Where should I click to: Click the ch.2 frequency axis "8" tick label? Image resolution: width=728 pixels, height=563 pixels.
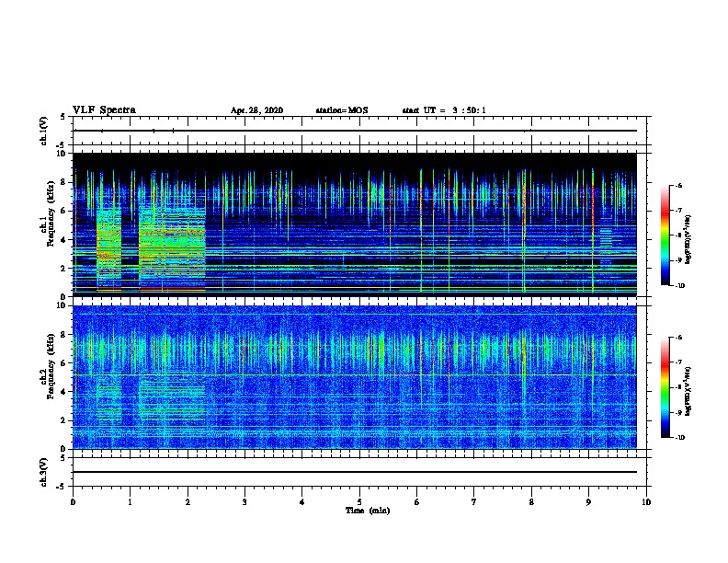coord(64,335)
